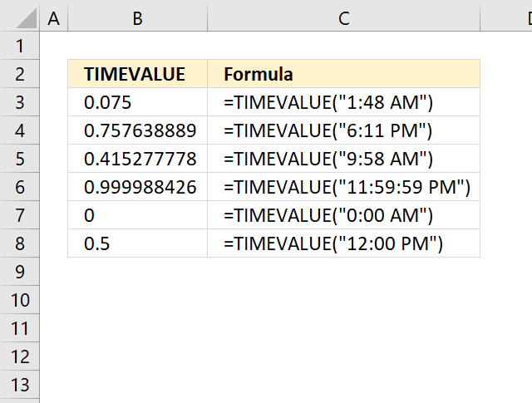Select cell containing 0.415277778
The height and width of the screenshot is (403, 532).
click(137, 159)
